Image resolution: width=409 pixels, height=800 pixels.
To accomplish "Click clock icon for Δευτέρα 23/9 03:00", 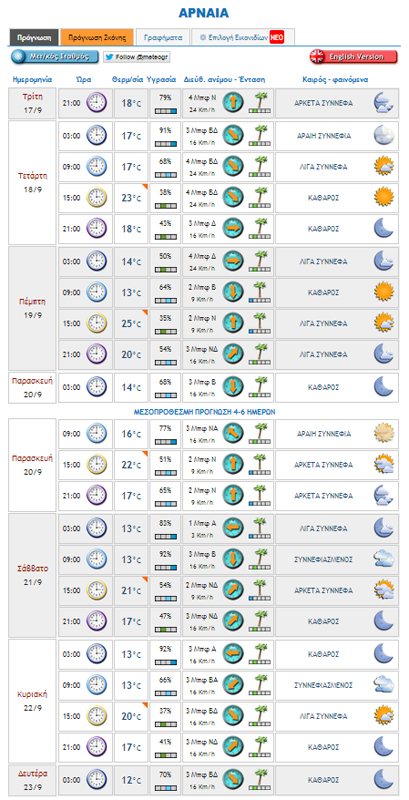I will [x=97, y=780].
